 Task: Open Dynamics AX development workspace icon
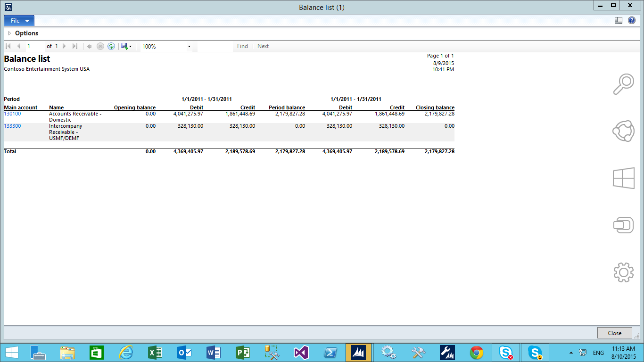coord(447,352)
